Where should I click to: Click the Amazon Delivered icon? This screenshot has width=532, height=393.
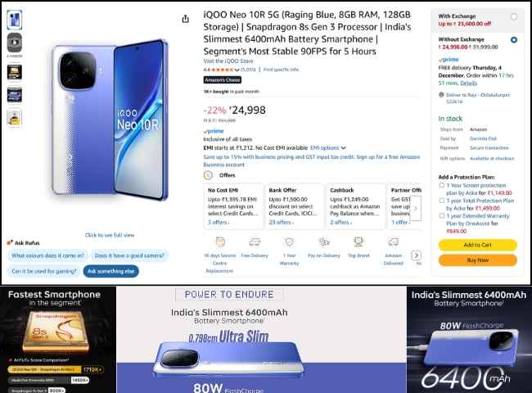[393, 242]
